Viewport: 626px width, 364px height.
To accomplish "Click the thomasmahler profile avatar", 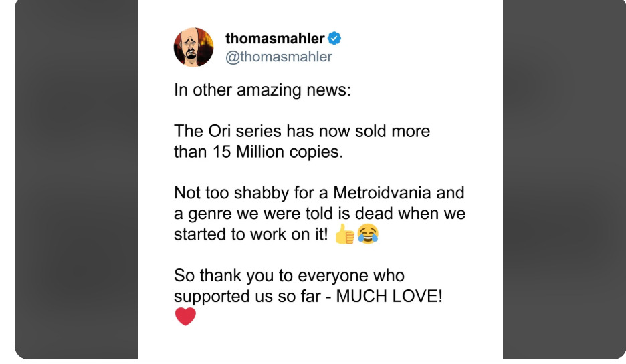I will pyautogui.click(x=193, y=47).
